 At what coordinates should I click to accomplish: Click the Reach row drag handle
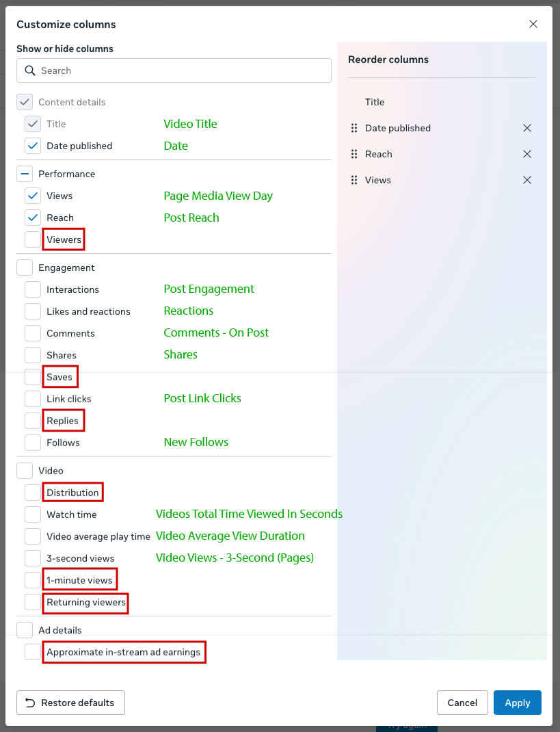354,154
